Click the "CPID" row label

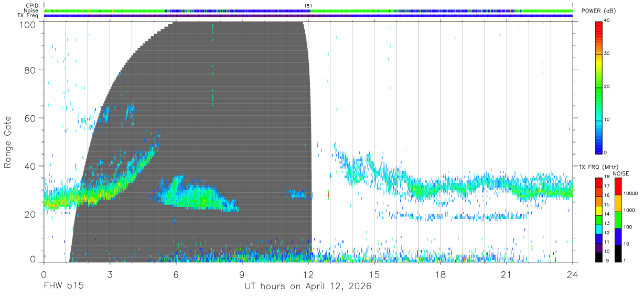32,6
